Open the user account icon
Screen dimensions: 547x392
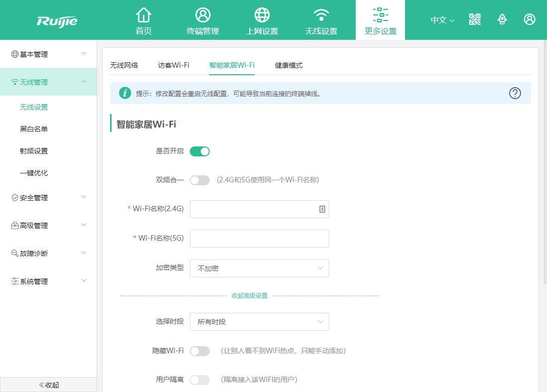530,19
